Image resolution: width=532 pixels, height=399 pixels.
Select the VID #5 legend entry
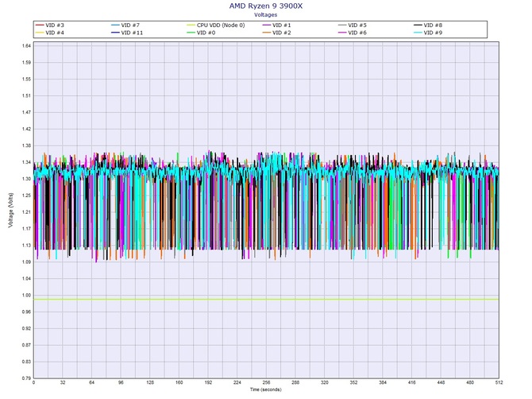point(353,25)
